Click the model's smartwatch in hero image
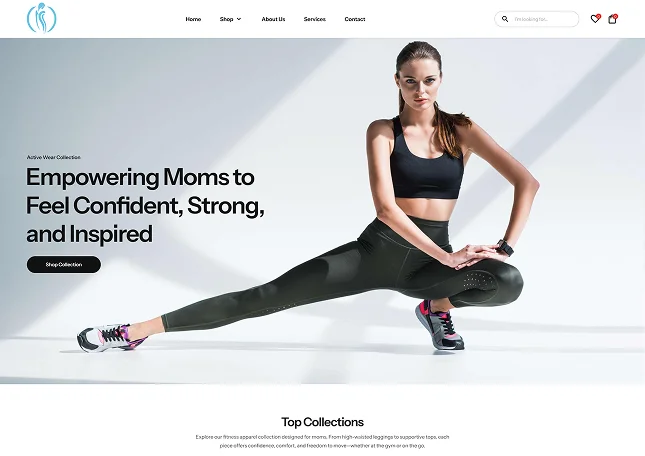Screen dimensions: 645x456 (506, 248)
